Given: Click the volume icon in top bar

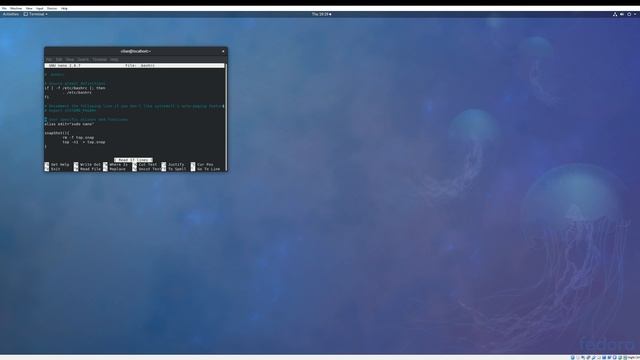Looking at the screenshot, I should pyautogui.click(x=622, y=14).
